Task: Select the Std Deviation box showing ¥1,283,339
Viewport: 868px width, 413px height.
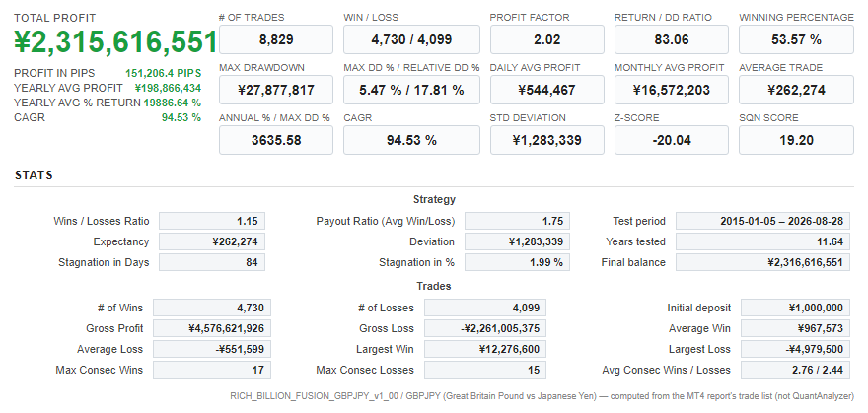Action: [546, 140]
